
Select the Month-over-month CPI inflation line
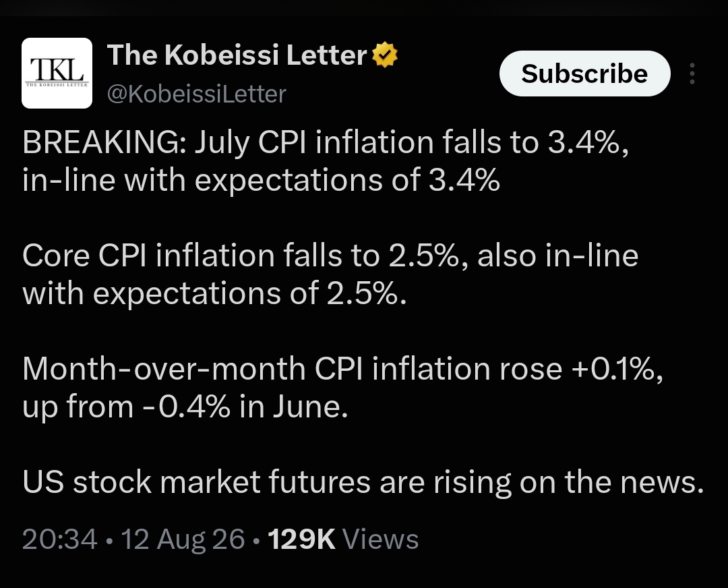pyautogui.click(x=342, y=370)
